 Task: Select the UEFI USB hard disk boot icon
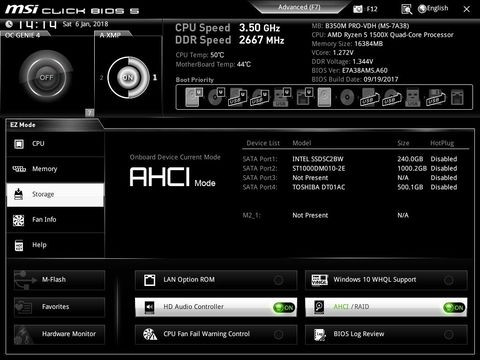238,97
